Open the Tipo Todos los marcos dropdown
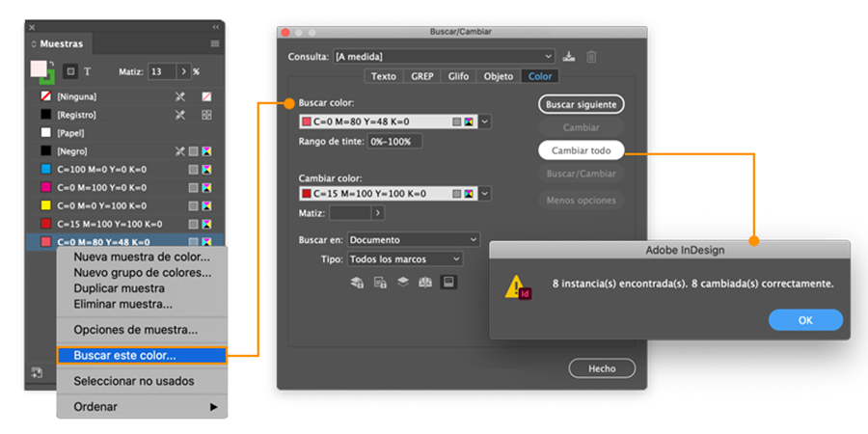868x434 pixels. tap(405, 259)
